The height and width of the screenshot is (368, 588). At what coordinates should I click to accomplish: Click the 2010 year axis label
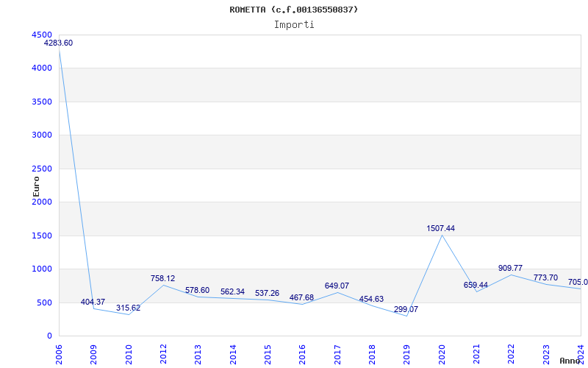coord(129,355)
